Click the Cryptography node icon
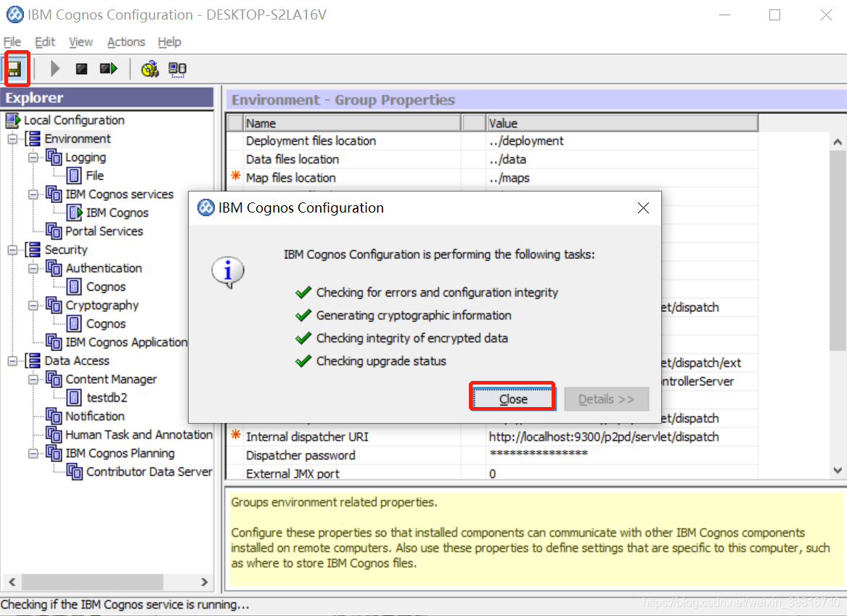The height and width of the screenshot is (616, 847). coord(54,305)
